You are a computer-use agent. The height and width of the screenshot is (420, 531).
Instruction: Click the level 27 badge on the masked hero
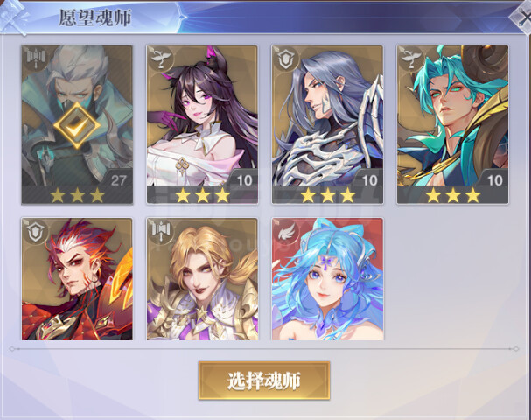[x=118, y=180]
